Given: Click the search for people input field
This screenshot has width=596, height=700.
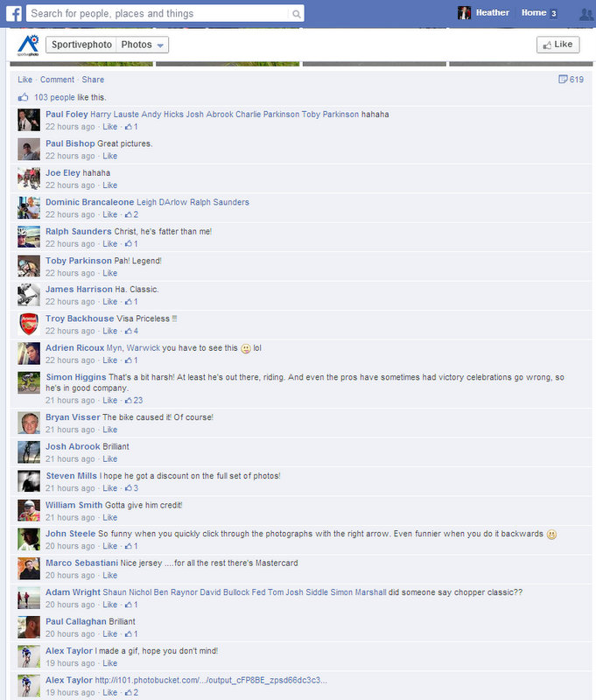Looking at the screenshot, I should [158, 14].
